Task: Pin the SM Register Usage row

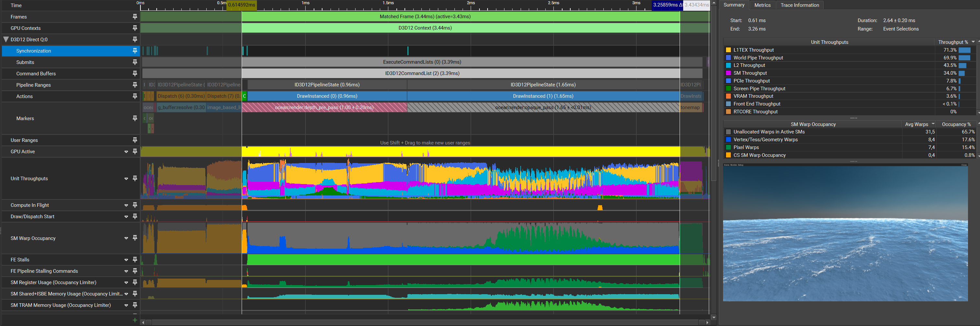Action: click(x=135, y=282)
